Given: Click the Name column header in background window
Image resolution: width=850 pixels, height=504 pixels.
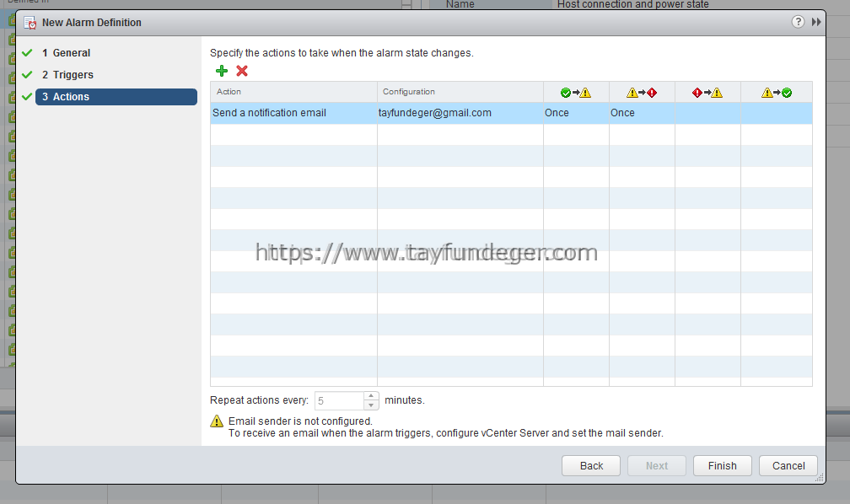Looking at the screenshot, I should pyautogui.click(x=460, y=4).
